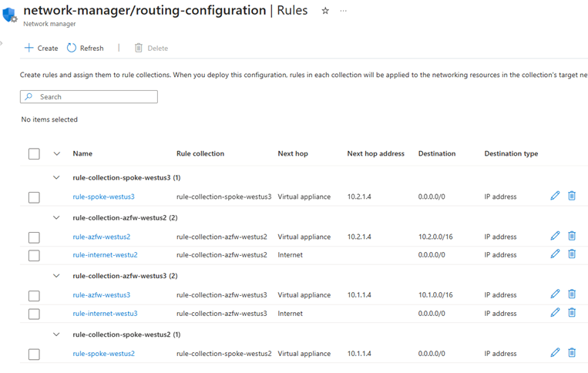
Task: Select the rule-azfw-westus2 row checkbox
Action: (x=34, y=237)
